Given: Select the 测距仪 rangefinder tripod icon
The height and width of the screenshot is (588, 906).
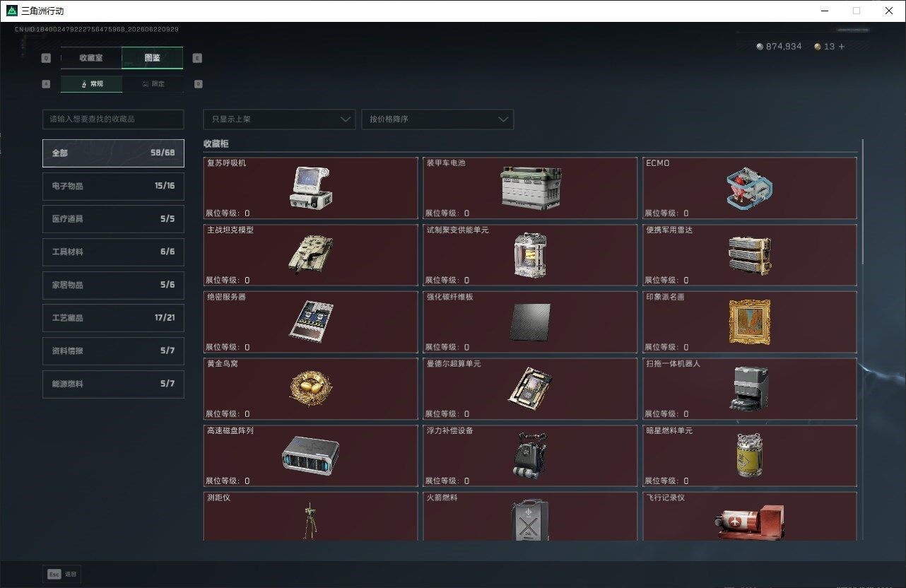Looking at the screenshot, I should (309, 521).
